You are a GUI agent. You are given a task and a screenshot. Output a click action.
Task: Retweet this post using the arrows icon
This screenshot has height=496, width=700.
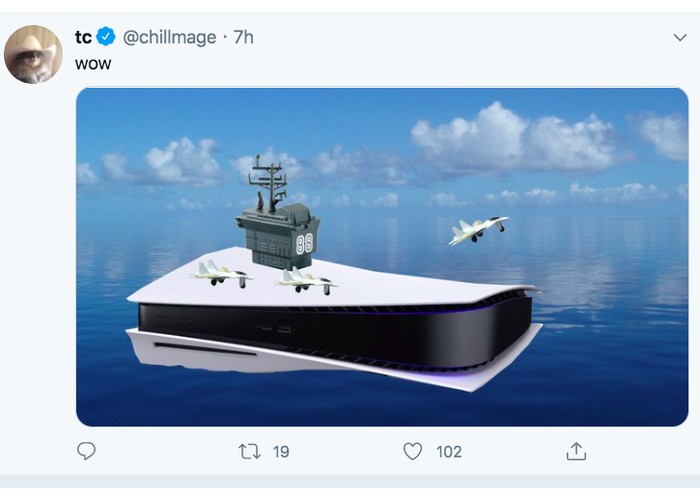click(x=249, y=451)
